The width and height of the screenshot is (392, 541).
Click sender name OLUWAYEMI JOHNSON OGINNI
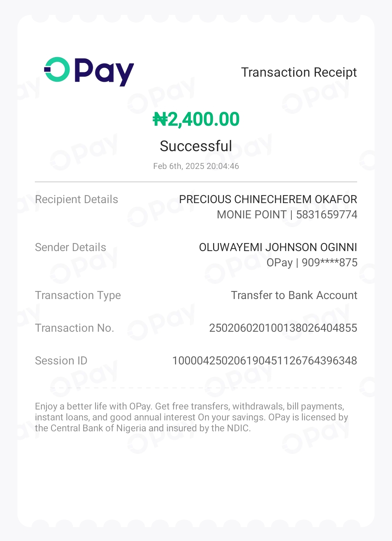point(278,247)
